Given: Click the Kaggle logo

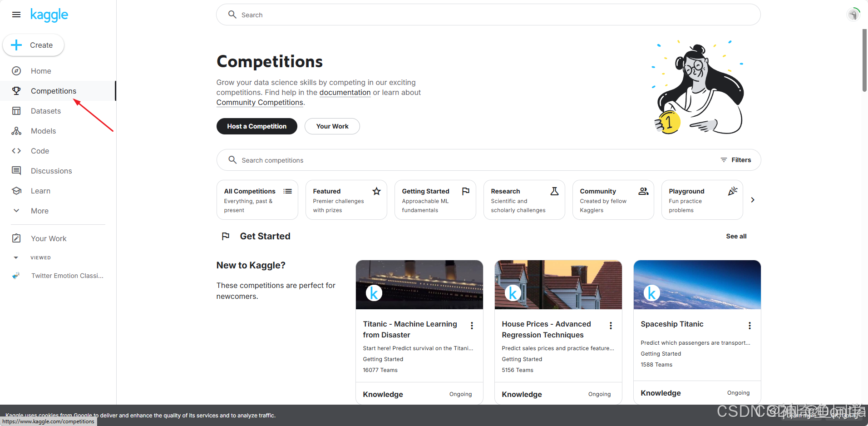Looking at the screenshot, I should [x=49, y=15].
